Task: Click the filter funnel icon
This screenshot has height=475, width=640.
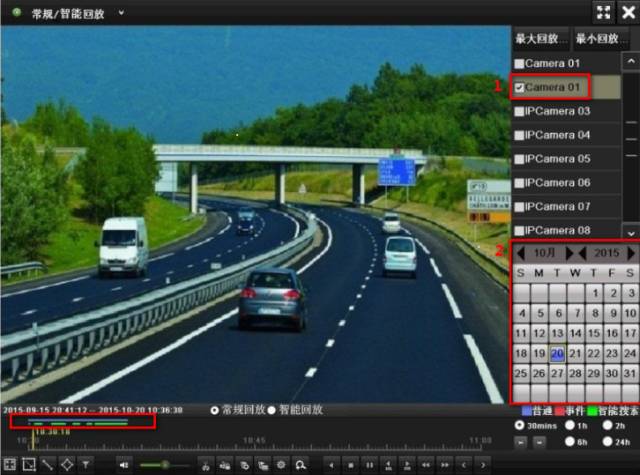Action: click(x=87, y=465)
